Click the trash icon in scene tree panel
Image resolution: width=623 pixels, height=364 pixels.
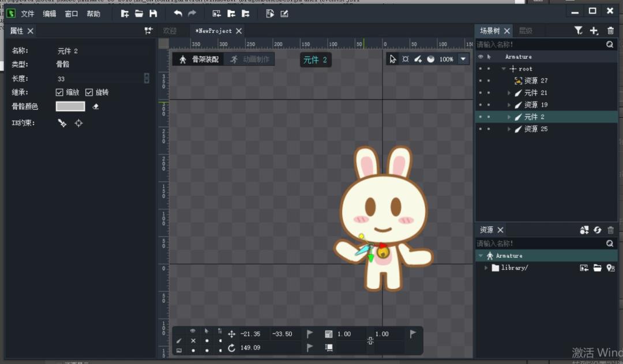pyautogui.click(x=610, y=31)
